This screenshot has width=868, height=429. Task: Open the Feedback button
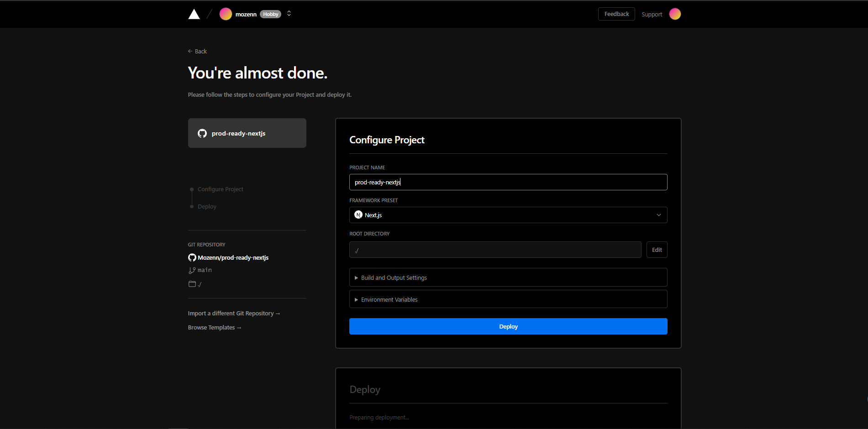coord(616,14)
